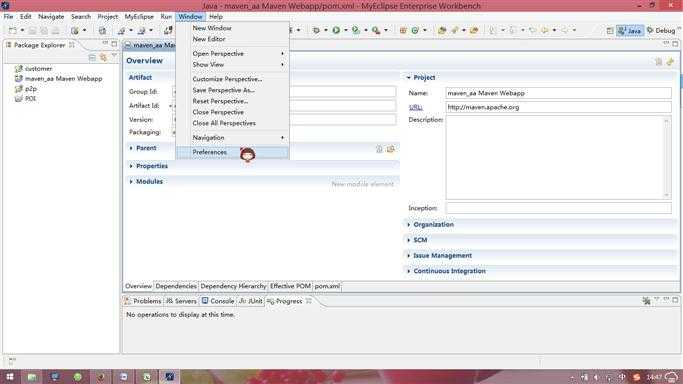This screenshot has width=683, height=384.
Task: Maximize the editor area
Action: [675, 44]
